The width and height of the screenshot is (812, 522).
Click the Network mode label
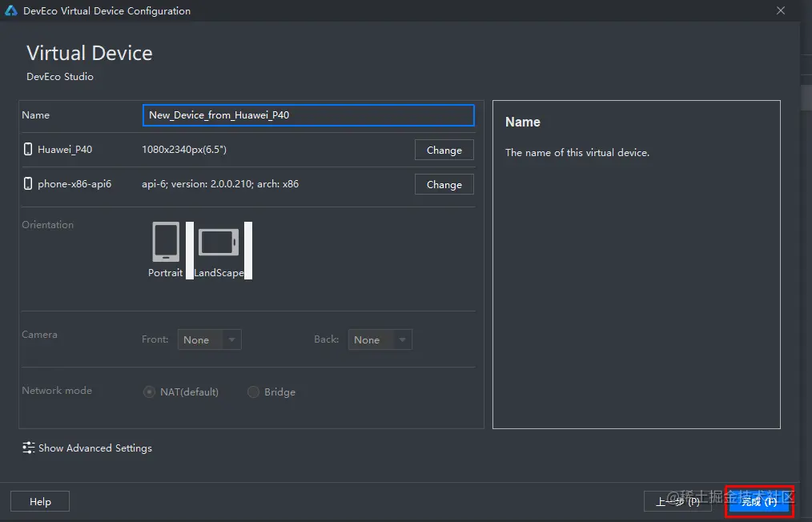(57, 391)
